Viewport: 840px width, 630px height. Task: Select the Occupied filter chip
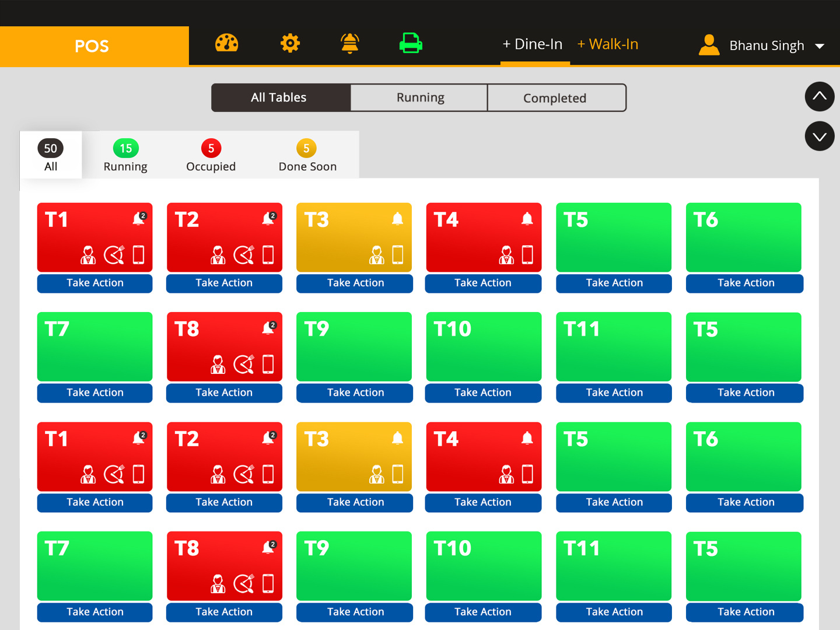[x=211, y=155]
